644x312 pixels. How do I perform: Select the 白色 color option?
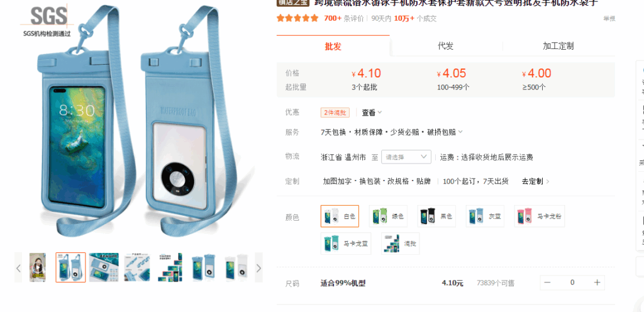pos(340,216)
